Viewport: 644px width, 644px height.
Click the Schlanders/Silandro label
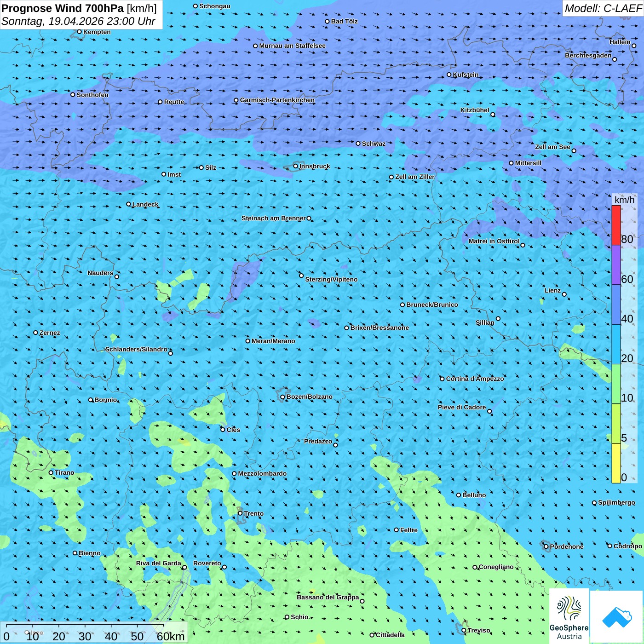pos(136,349)
